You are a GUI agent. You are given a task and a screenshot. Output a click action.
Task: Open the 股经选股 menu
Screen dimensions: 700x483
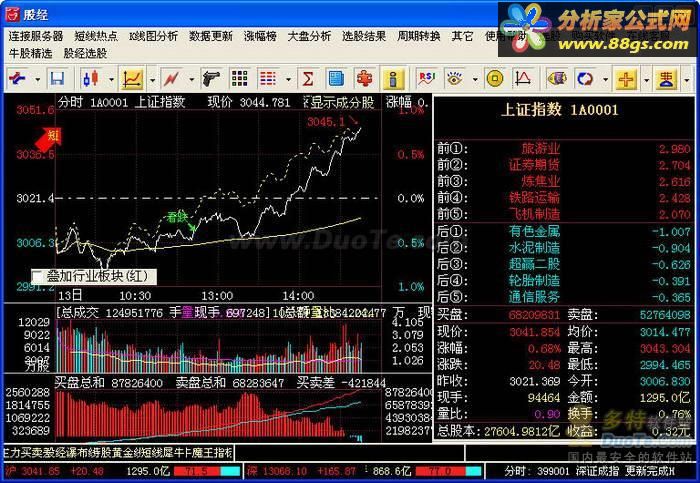pos(85,54)
